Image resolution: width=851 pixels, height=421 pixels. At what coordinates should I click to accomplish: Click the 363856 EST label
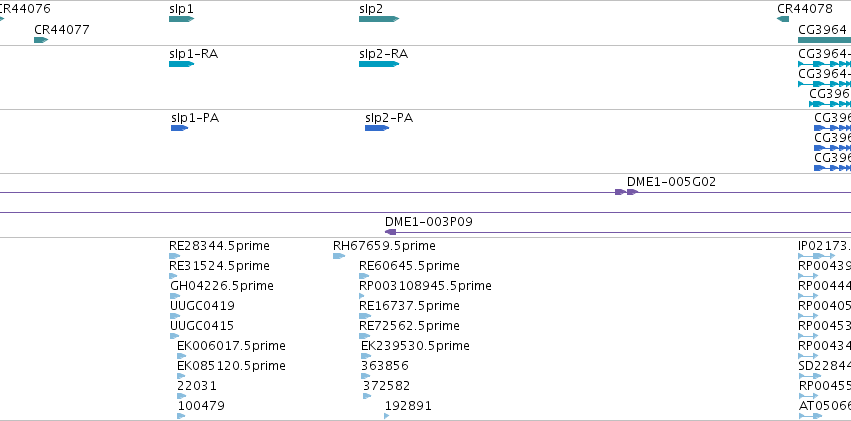385,366
